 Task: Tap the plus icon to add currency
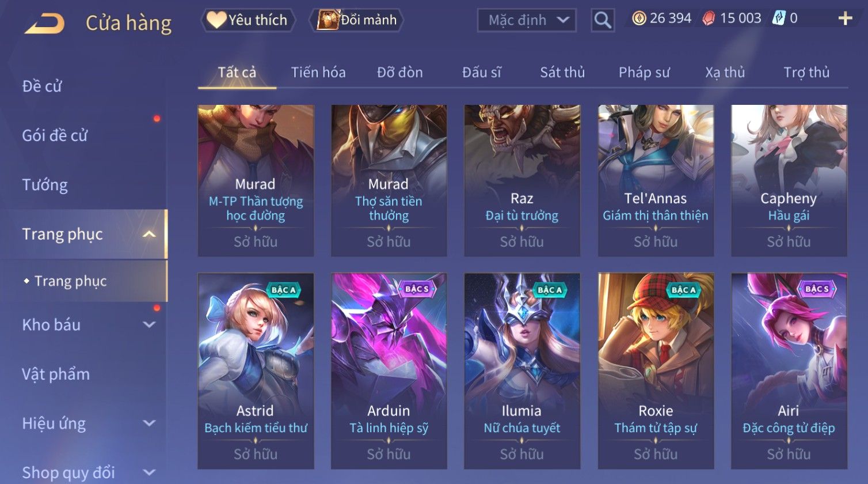pyautogui.click(x=845, y=19)
